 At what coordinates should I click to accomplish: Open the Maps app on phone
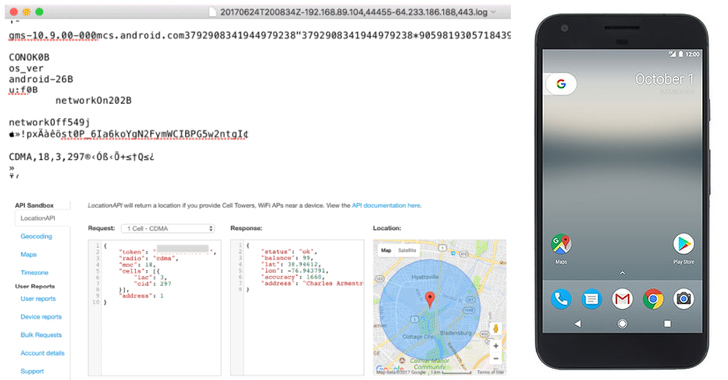point(561,244)
